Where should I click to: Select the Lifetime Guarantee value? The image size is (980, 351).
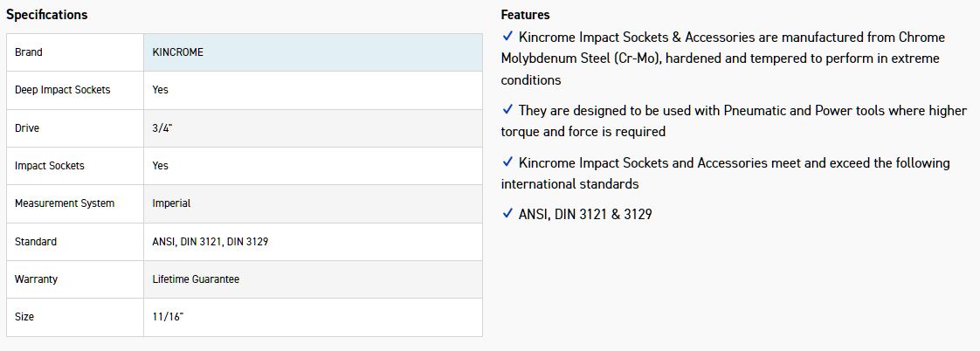tap(196, 279)
